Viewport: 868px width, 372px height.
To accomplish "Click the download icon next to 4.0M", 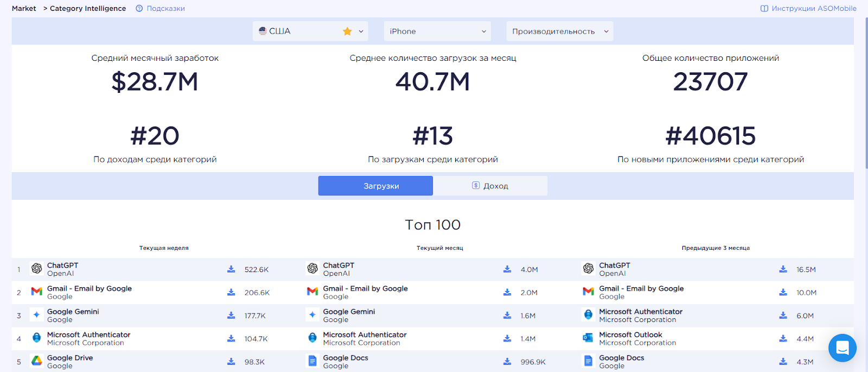I will click(x=507, y=269).
